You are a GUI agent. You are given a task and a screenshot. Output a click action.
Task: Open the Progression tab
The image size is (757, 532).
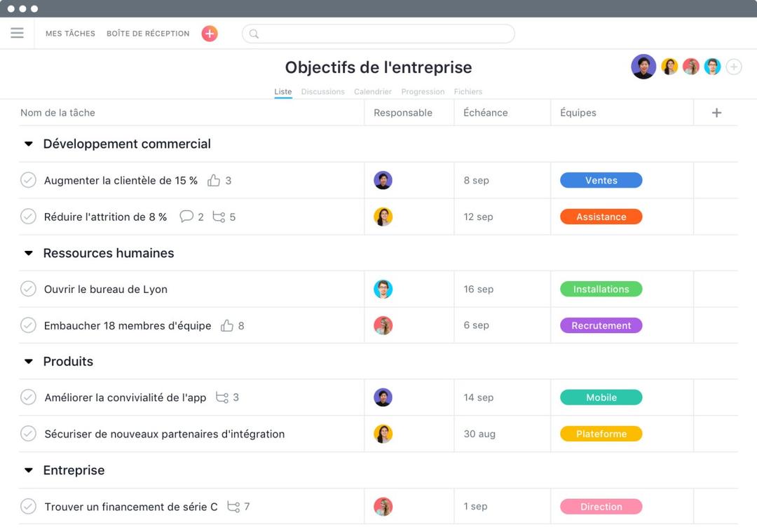coord(423,91)
